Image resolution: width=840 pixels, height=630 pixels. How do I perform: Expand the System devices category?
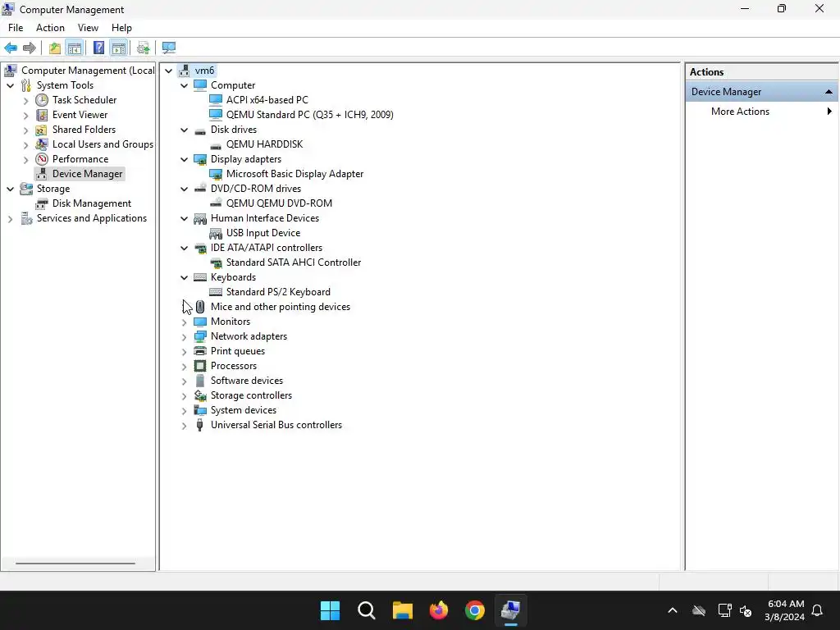pos(185,410)
